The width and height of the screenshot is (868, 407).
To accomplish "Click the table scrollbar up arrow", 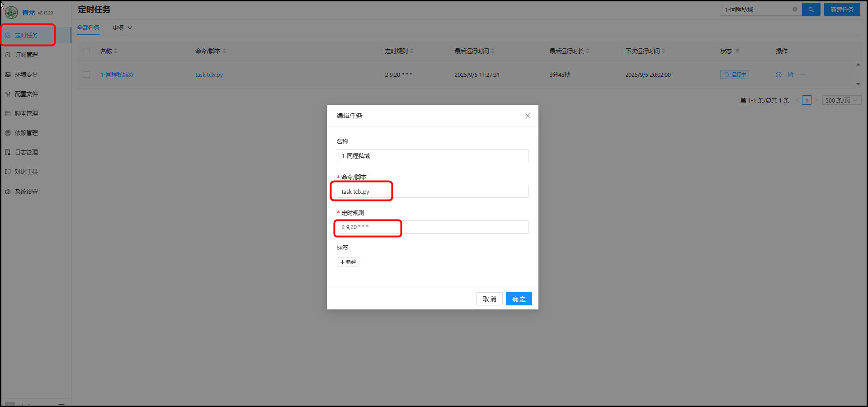I will (858, 65).
